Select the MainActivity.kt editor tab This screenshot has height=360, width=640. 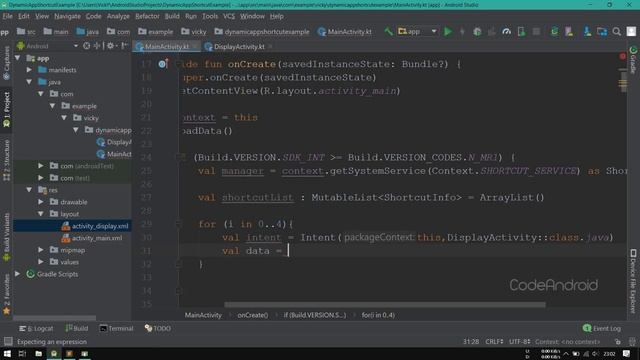click(x=167, y=47)
